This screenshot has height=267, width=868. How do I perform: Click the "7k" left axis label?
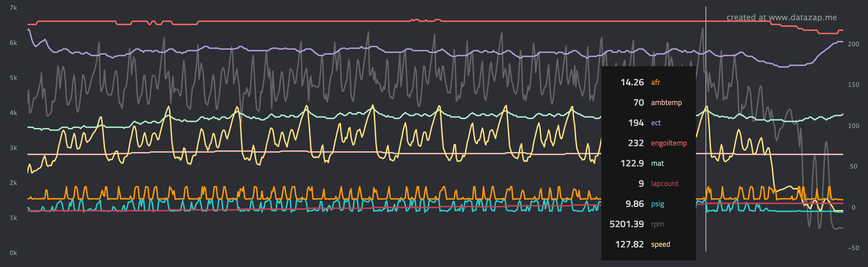tap(13, 8)
